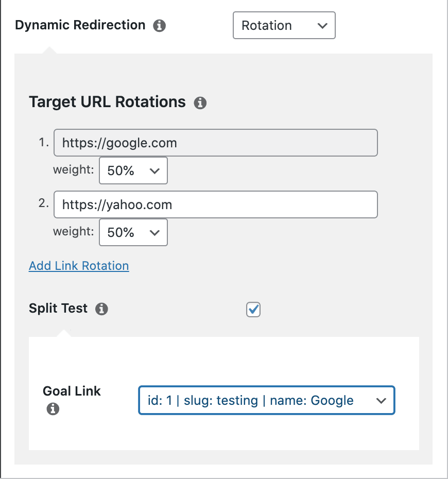Open the weight dropdown for yahoo.com URL
448x479 pixels.
[133, 233]
